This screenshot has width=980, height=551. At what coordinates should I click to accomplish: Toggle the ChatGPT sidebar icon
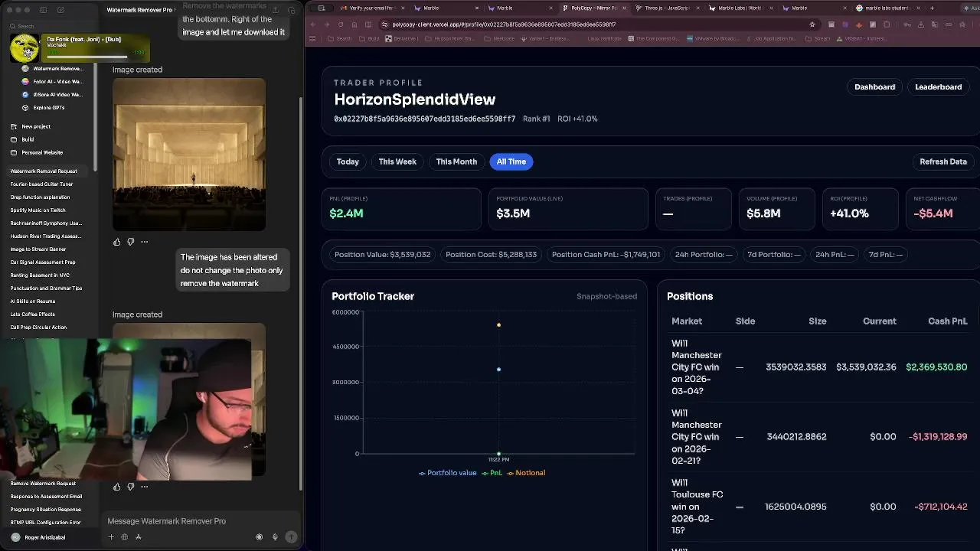[43, 10]
